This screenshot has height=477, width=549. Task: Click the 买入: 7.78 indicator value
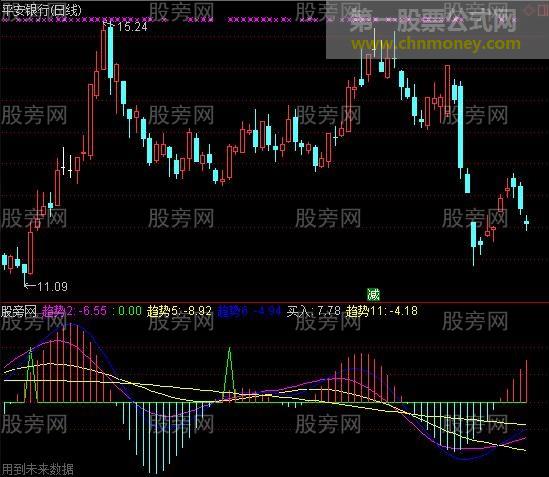tap(313, 311)
